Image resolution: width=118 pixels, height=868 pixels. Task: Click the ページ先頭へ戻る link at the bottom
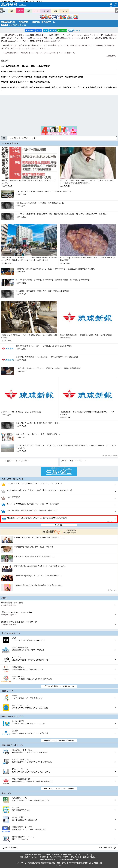click(108, 847)
